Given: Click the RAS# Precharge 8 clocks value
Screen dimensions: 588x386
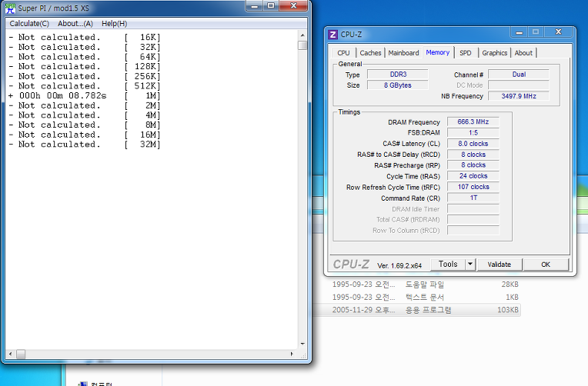Looking at the screenshot, I should (x=473, y=165).
